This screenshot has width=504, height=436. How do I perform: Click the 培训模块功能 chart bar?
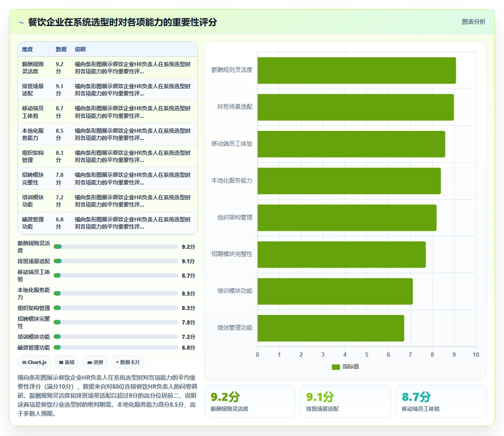(335, 291)
